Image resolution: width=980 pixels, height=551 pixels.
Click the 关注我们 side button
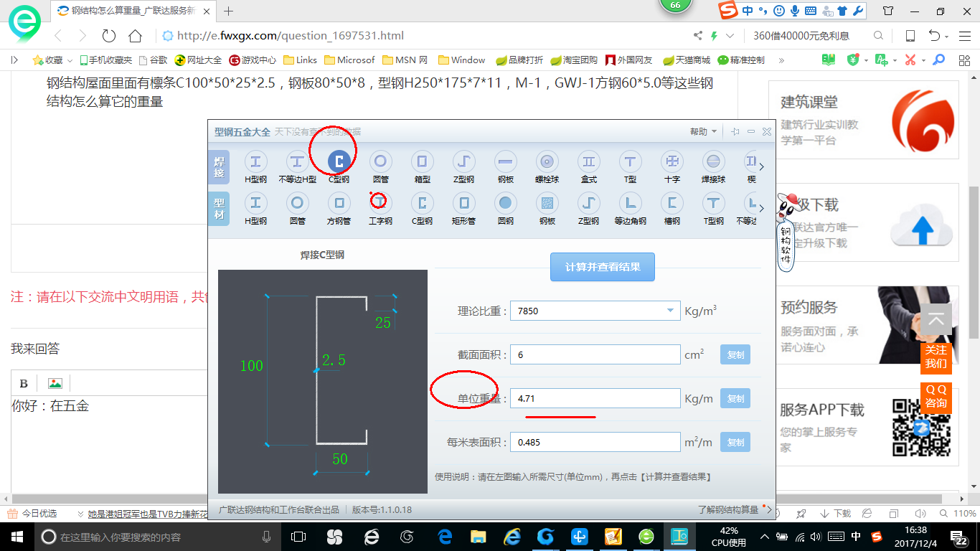coord(936,357)
